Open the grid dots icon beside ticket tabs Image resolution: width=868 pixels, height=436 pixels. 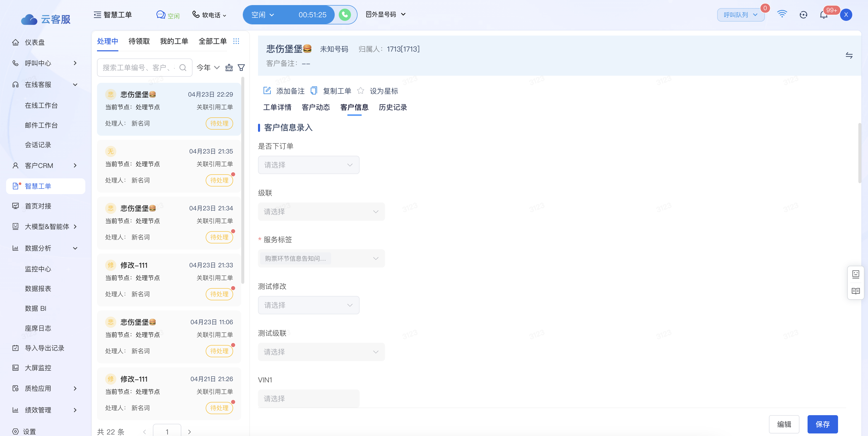click(x=236, y=41)
